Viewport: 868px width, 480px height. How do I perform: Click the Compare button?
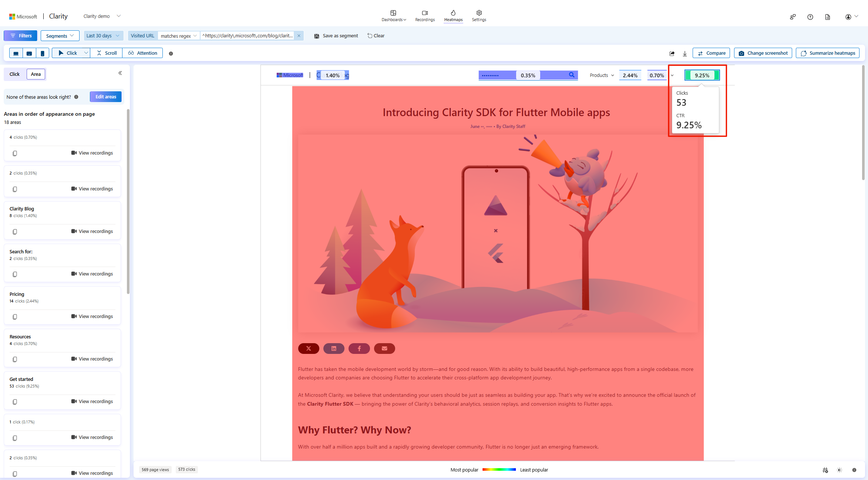(711, 53)
